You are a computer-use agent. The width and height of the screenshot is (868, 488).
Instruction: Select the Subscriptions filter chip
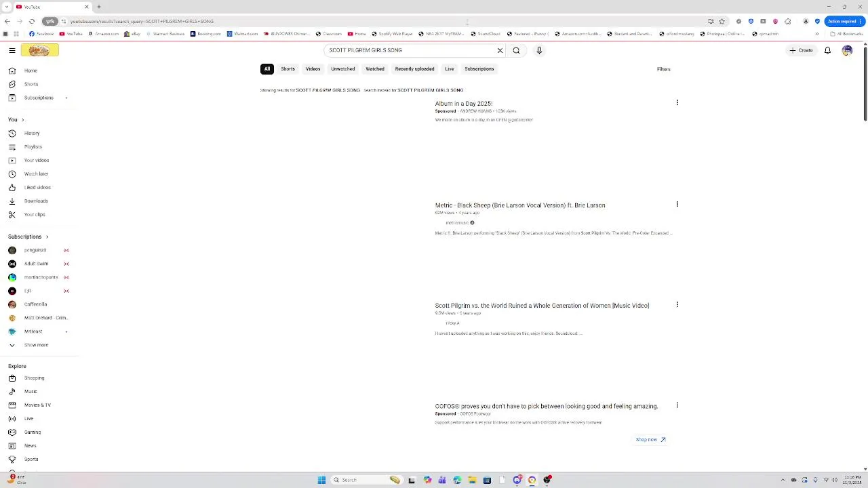coord(479,68)
